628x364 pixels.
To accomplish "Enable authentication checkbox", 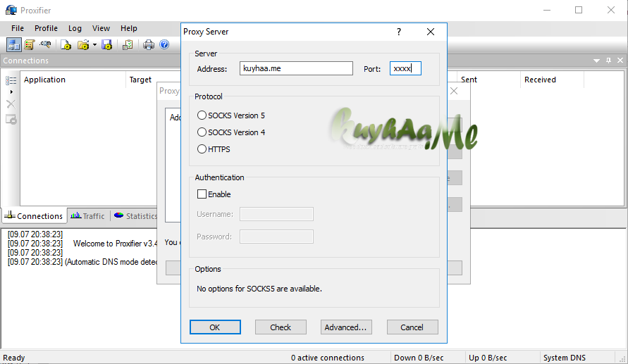I will pos(202,194).
